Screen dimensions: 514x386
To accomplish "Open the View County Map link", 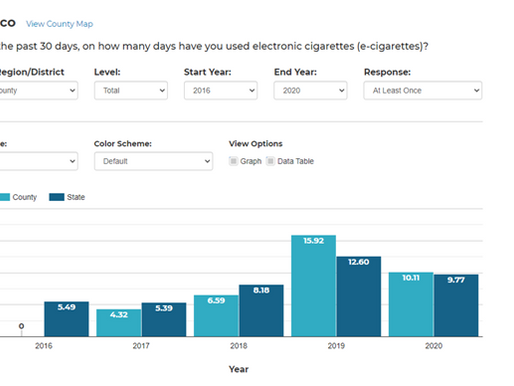I will pyautogui.click(x=59, y=24).
